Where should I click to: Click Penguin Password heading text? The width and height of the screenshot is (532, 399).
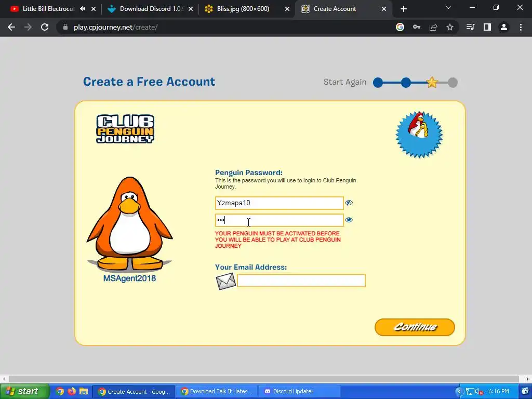249,172
